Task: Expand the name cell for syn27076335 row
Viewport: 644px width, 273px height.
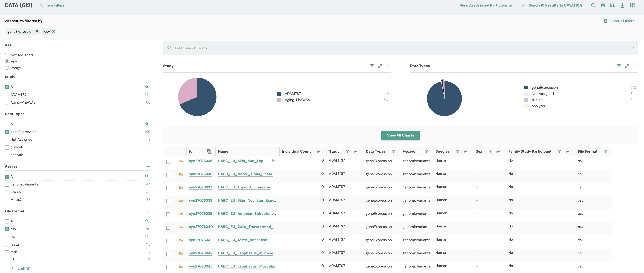Action: point(274,160)
